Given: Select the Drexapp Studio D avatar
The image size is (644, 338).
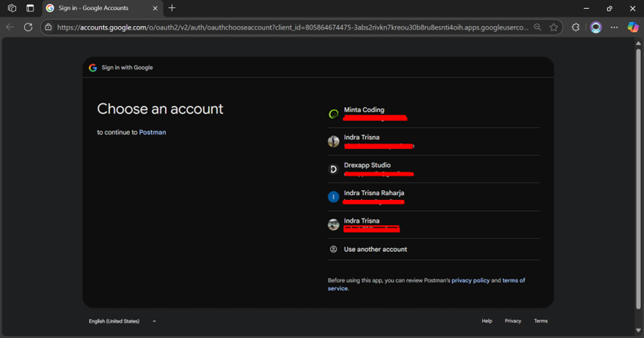Looking at the screenshot, I should 334,169.
